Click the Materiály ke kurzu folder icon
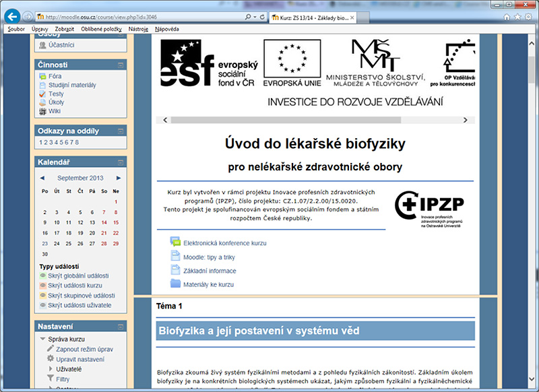The height and width of the screenshot is (392, 539). (x=175, y=284)
